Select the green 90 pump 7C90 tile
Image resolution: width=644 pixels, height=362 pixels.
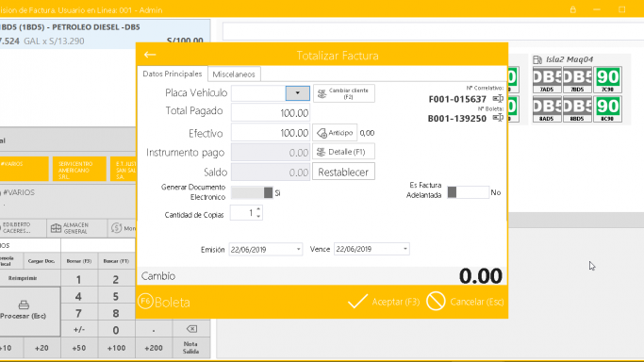pyautogui.click(x=607, y=79)
